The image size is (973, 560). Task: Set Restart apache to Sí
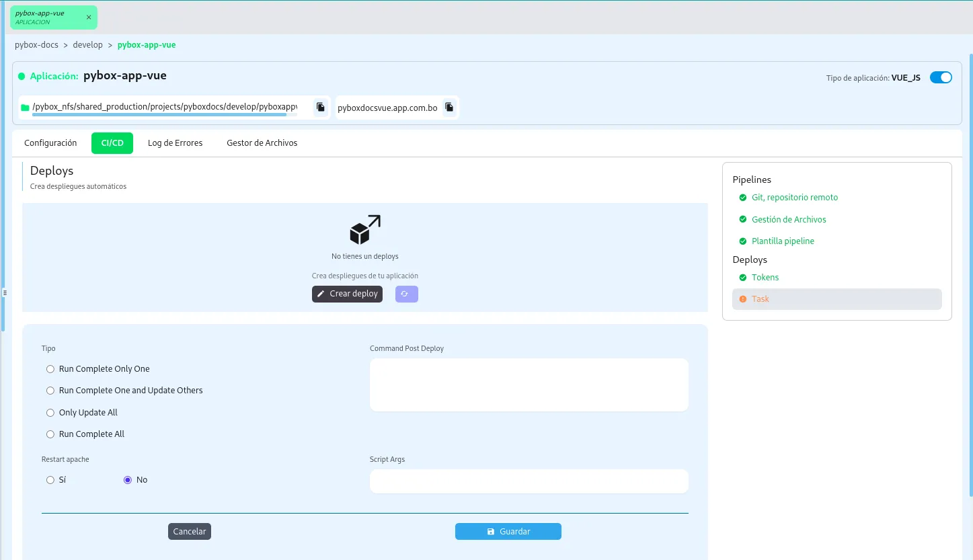pos(50,480)
